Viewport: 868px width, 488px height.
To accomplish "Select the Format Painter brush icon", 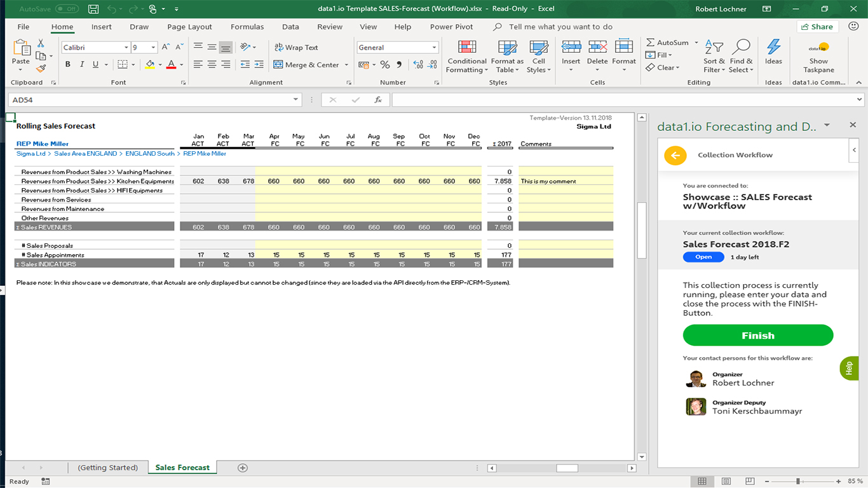I will (41, 69).
